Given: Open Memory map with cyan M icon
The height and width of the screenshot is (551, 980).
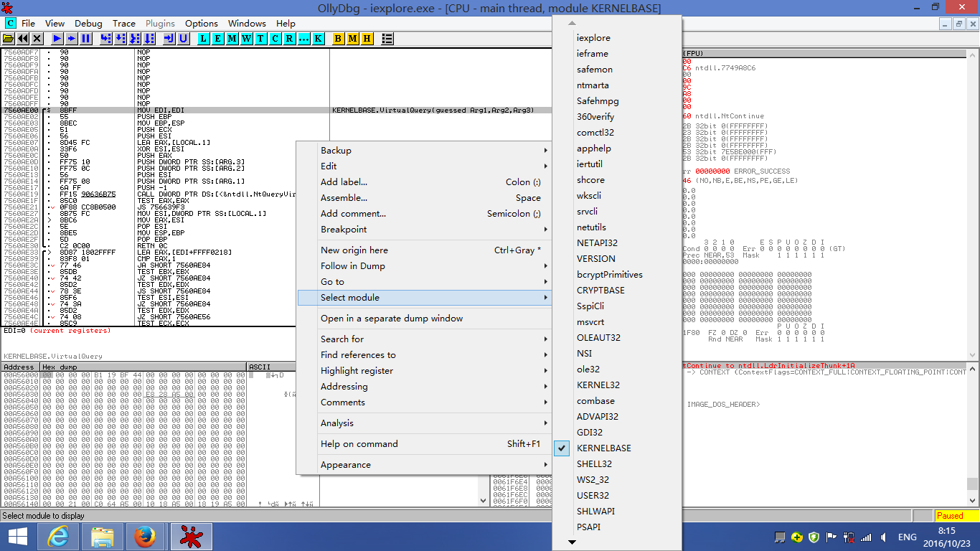Looking at the screenshot, I should coord(232,38).
